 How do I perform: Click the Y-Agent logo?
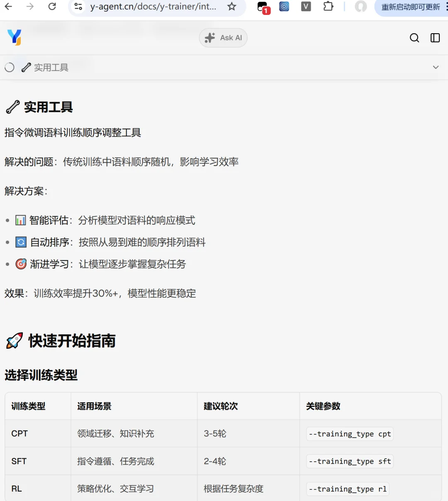(x=15, y=37)
